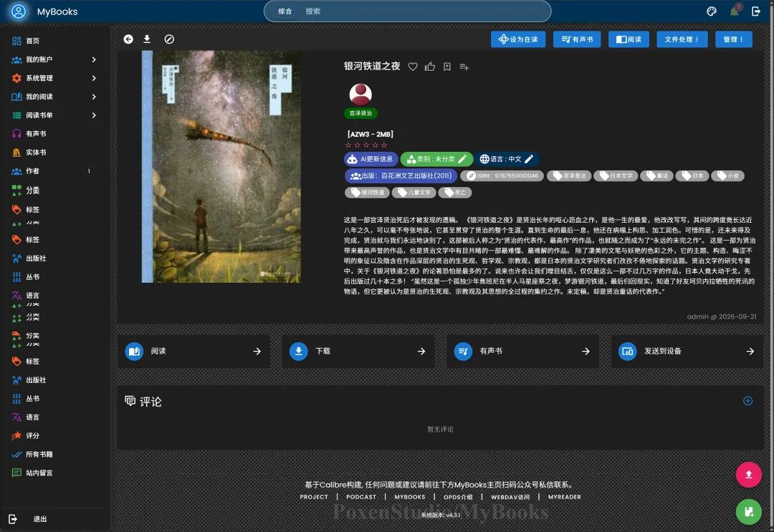This screenshot has height=532, width=774.
Task: Favorite the book with the heart icon
Action: click(x=413, y=67)
